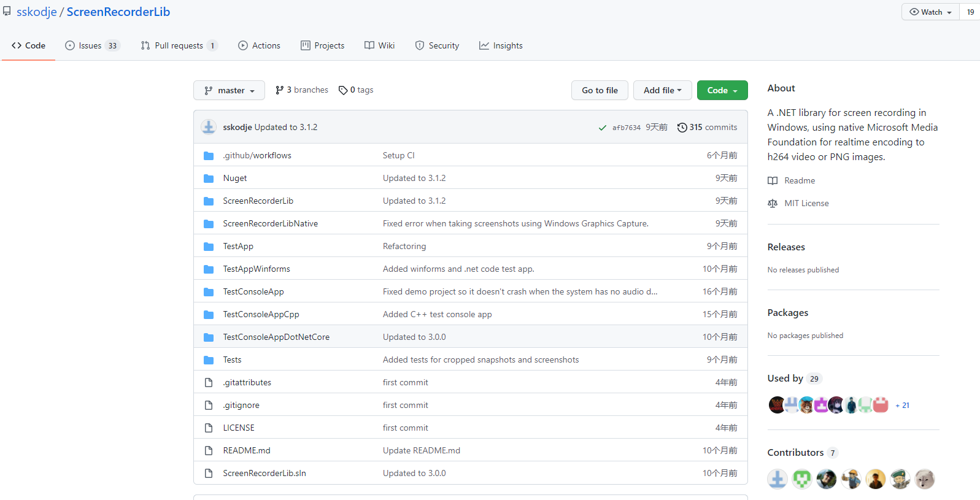Click the Readme book icon
Image resolution: width=980 pixels, height=500 pixels.
pos(773,181)
